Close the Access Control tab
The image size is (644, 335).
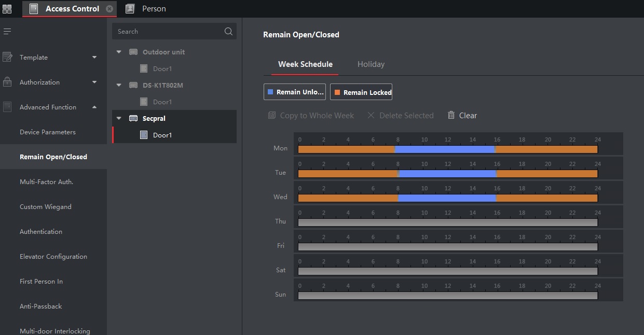[109, 9]
